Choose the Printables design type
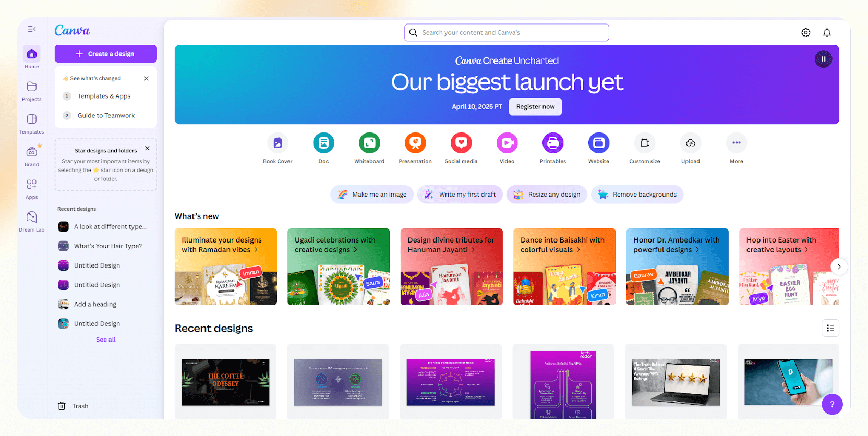Image resolution: width=868 pixels, height=436 pixels. pos(553,149)
